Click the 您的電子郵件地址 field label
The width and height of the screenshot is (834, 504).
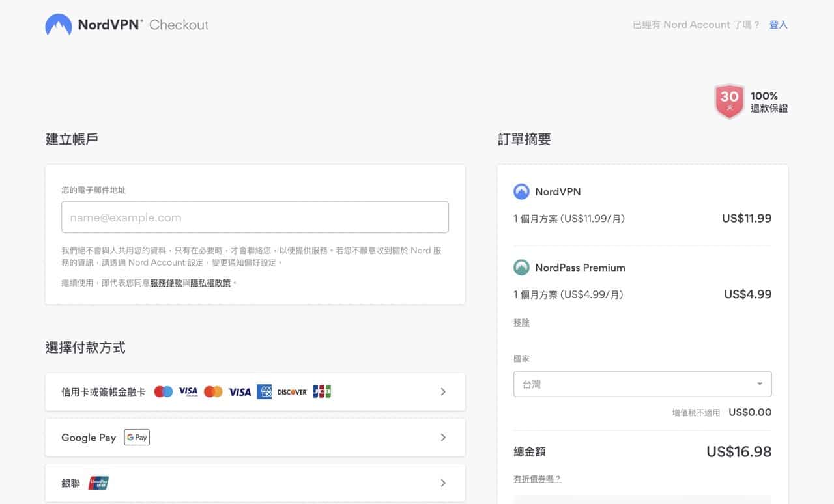pyautogui.click(x=93, y=190)
